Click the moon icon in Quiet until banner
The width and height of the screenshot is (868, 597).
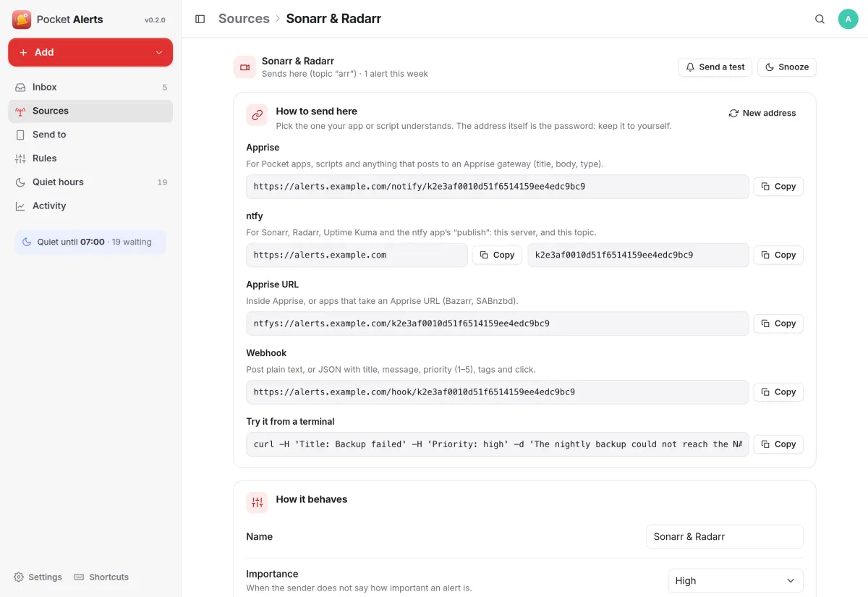(27, 242)
